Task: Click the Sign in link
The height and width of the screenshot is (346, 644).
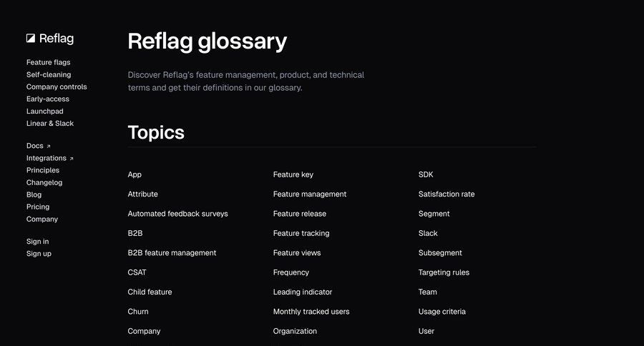Action: click(x=37, y=242)
